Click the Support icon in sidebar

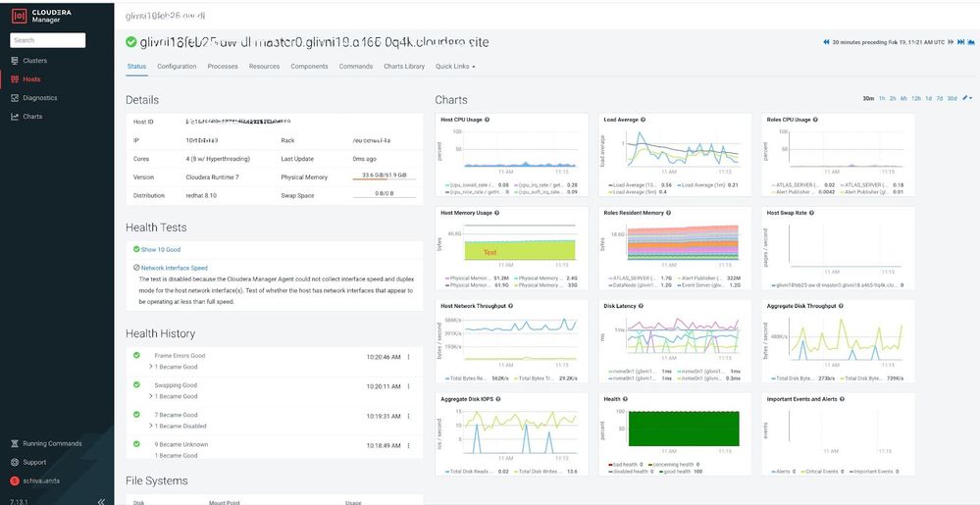point(15,463)
